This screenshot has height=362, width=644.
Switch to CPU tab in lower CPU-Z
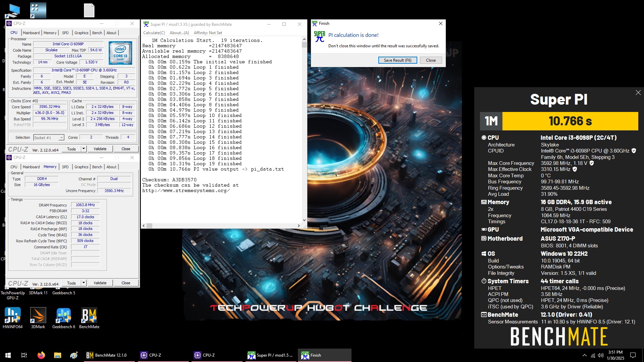(x=14, y=167)
